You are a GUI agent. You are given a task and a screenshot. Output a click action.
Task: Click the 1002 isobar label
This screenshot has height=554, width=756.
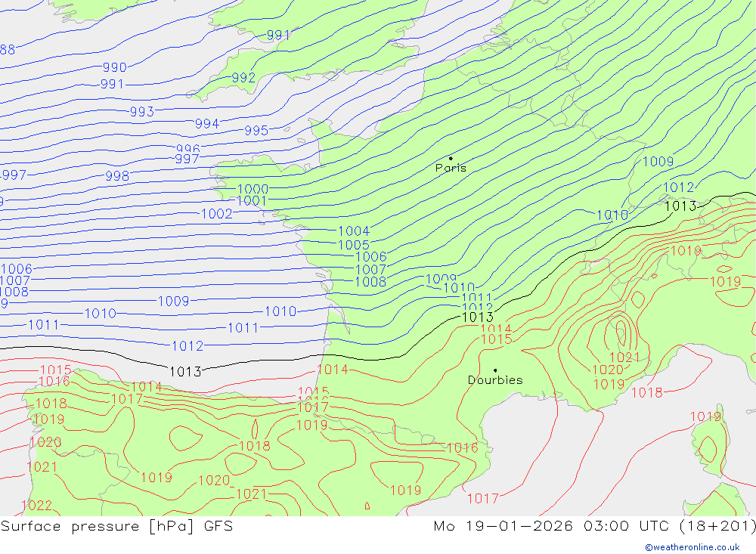click(216, 214)
